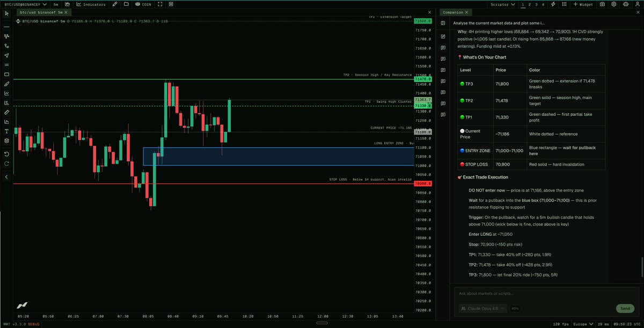The image size is (644, 328).
Task: Open the saved layouts folder
Action: [126, 4]
